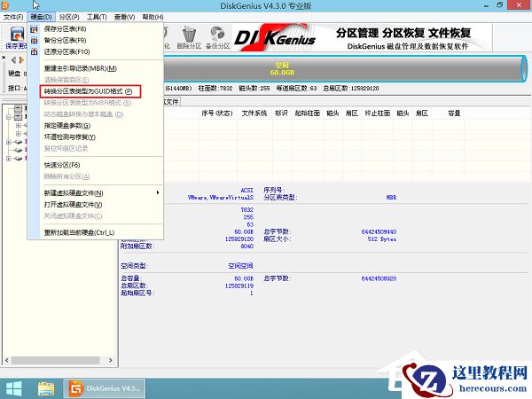Click the 保存更改 toolbar icon
Viewport: 532px width, 399px height.
tap(16, 38)
